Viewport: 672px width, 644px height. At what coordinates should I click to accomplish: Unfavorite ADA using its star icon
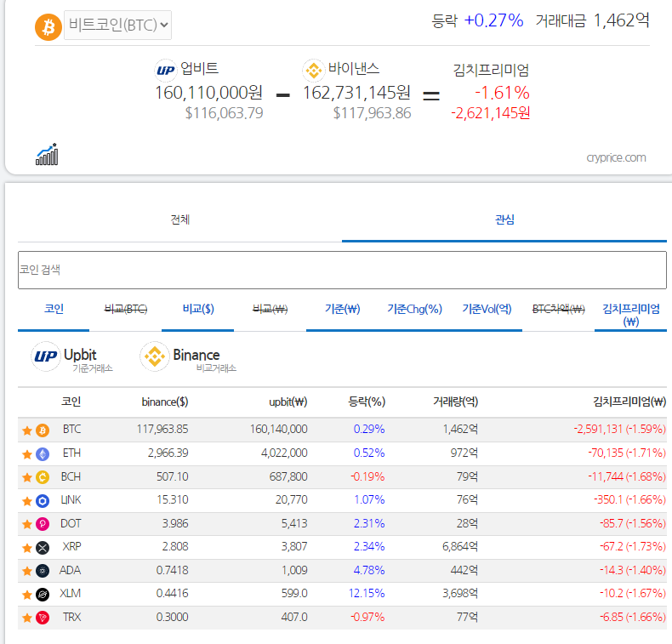(x=27, y=571)
